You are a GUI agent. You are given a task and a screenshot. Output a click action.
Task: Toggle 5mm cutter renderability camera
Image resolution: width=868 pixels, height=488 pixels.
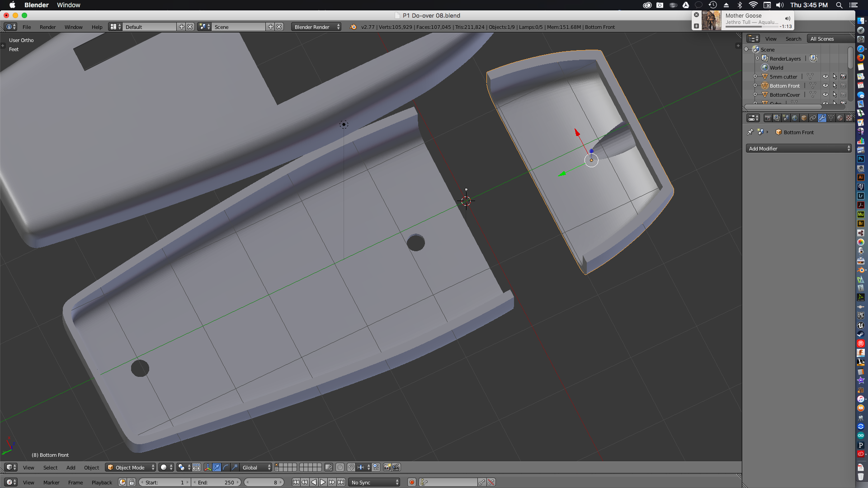coord(844,77)
